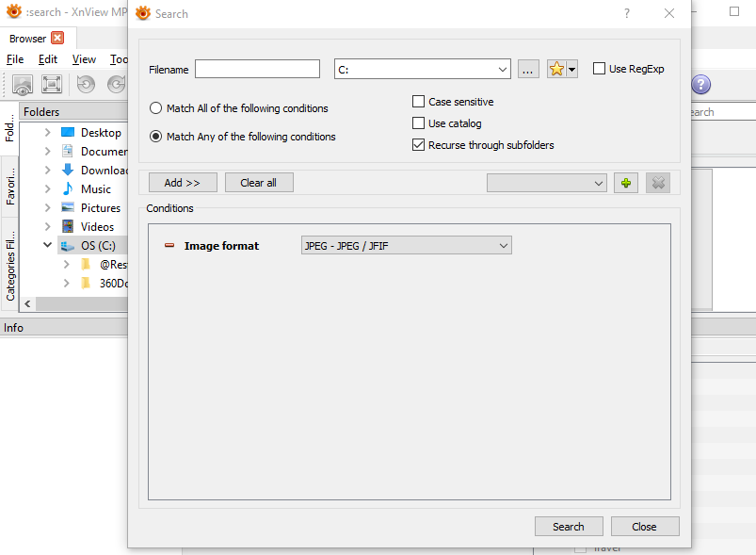
Task: Click the browse ... folder button
Action: coord(528,69)
